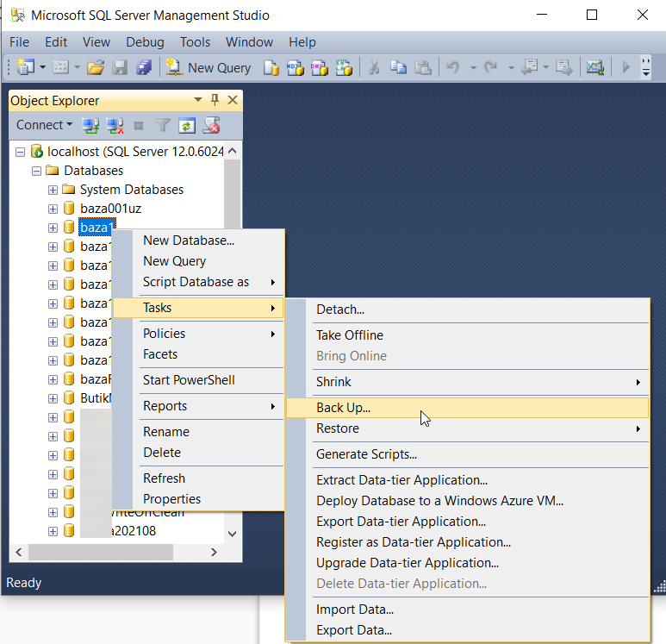Click the Undo arrow icon
Viewport: 666px width, 644px height.
(453, 67)
